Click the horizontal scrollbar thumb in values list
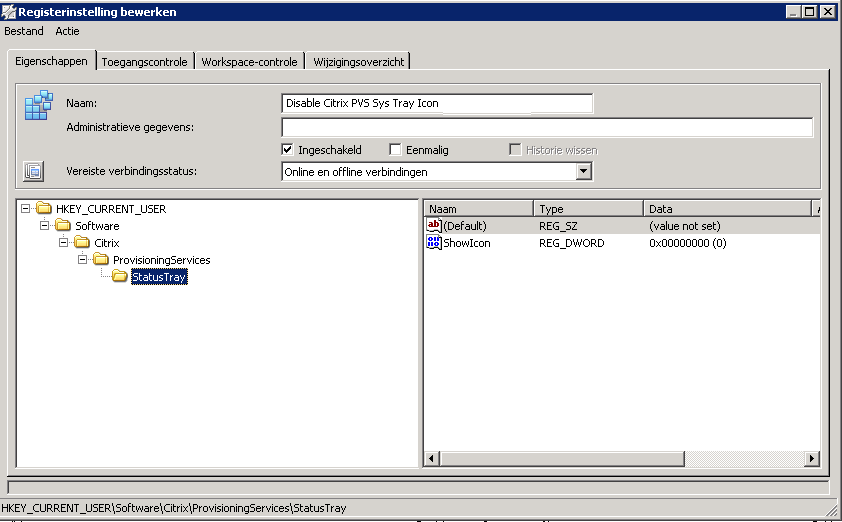The width and height of the screenshot is (842, 522). (x=562, y=459)
